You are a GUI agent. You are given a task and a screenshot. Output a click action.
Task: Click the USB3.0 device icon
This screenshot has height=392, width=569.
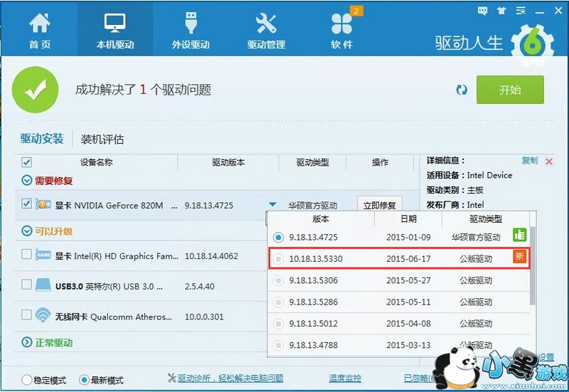coord(43,285)
